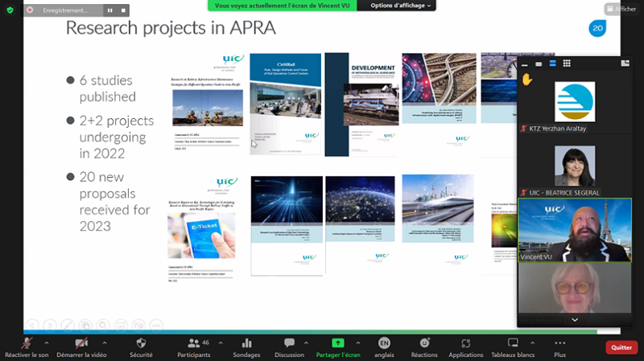Open Tableaux blancs whiteboards
Screen dimensions: 644x361
pyautogui.click(x=514, y=347)
